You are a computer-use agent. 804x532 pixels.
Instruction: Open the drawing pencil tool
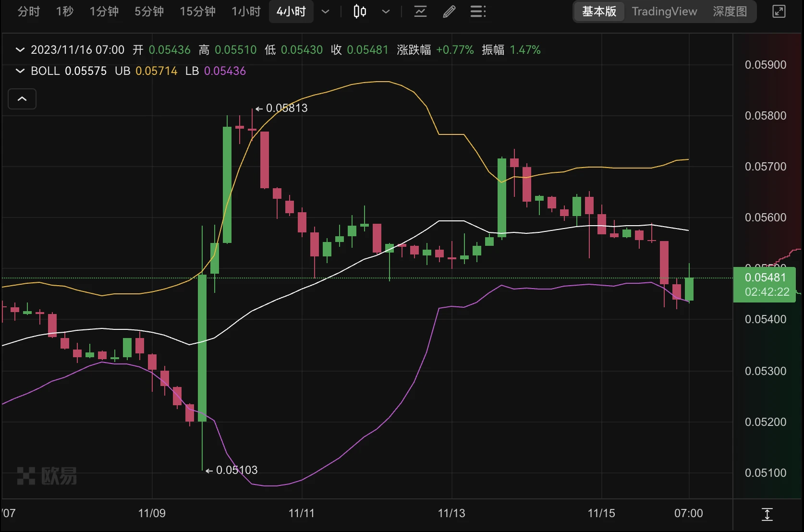point(449,12)
